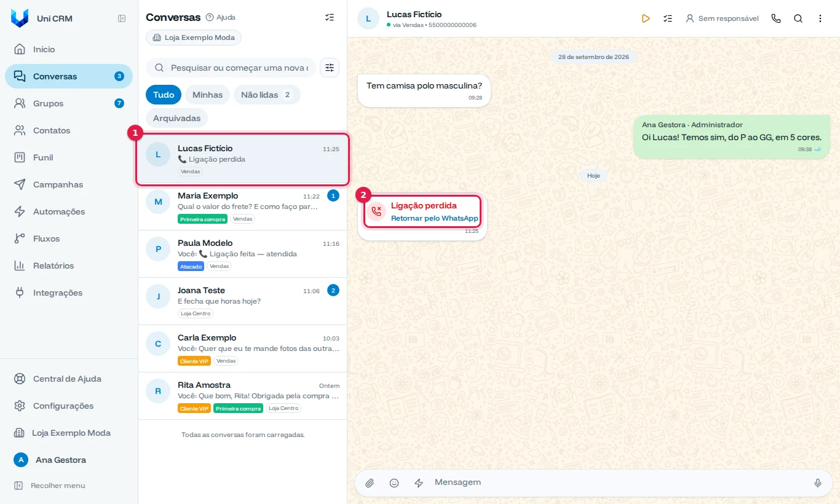Open Relatórios section
Viewport: 840px width, 504px height.
69,266
